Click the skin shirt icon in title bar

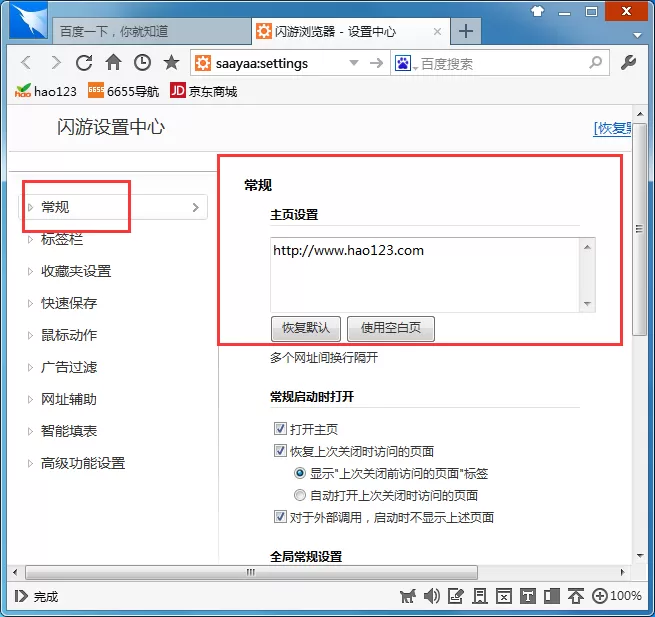(x=538, y=11)
